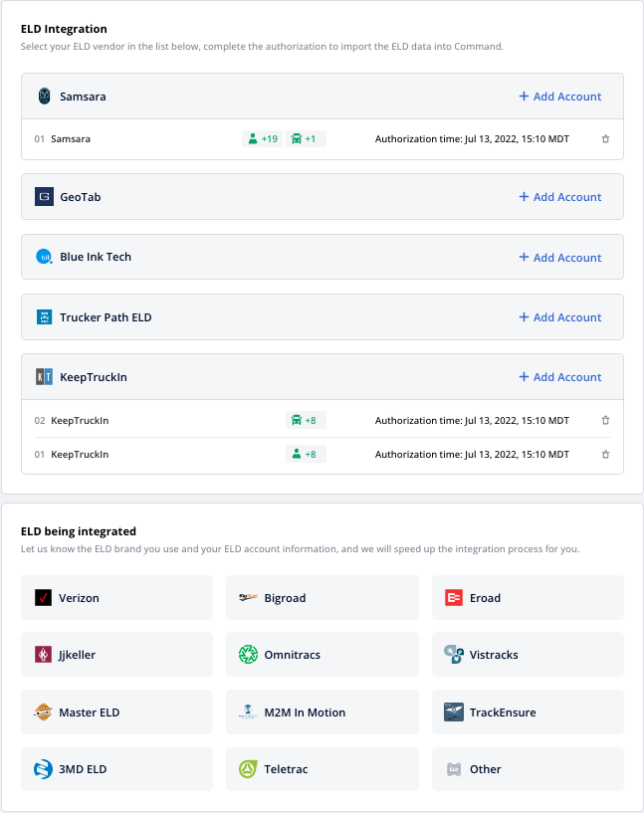Select the Verizon ELD card

tap(116, 598)
